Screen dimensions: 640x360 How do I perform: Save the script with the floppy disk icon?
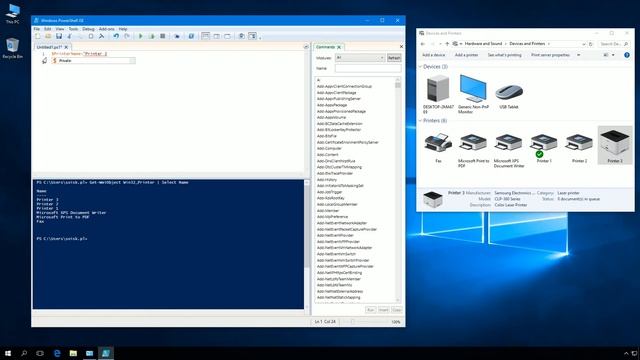[59, 36]
